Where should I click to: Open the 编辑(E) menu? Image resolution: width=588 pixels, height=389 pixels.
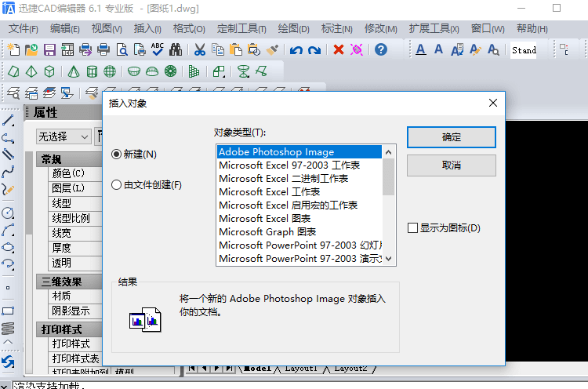pyautogui.click(x=64, y=29)
